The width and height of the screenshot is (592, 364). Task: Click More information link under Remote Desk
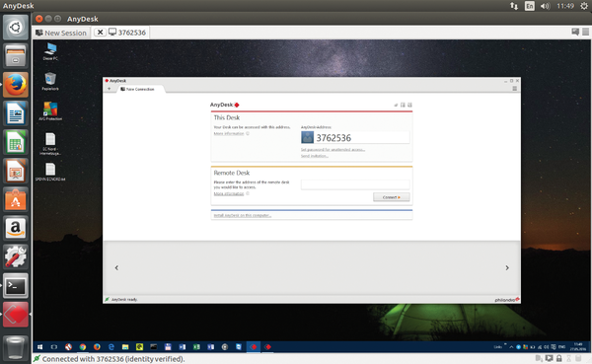[x=229, y=193]
